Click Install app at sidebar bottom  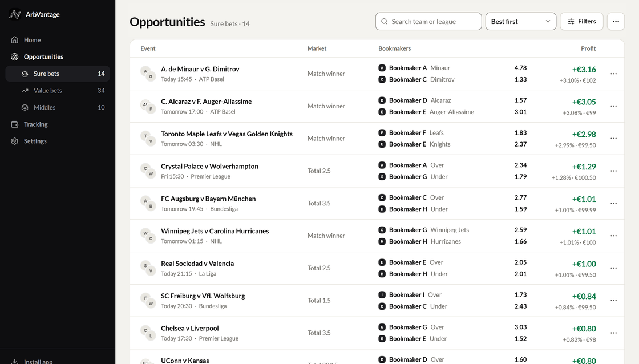(38, 361)
